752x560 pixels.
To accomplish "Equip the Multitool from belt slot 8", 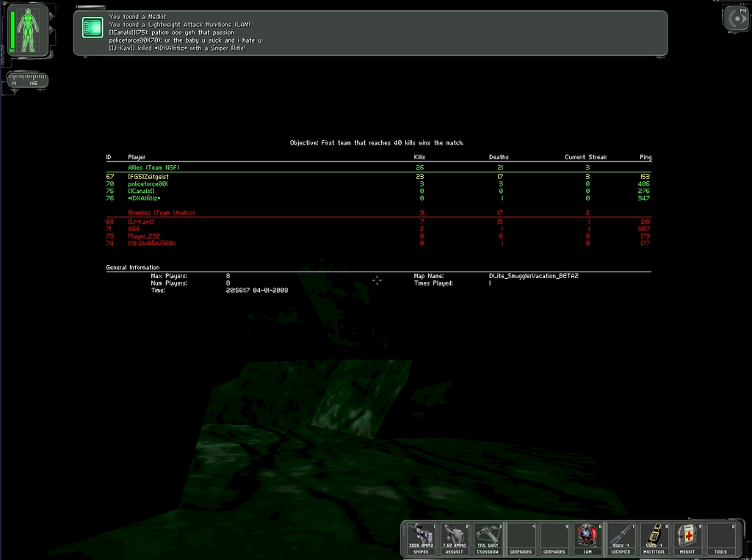I will pos(654,539).
